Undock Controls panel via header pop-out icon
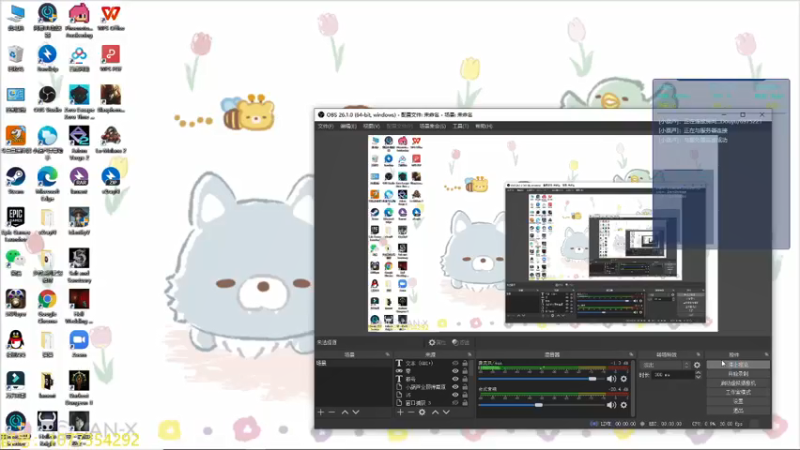 [x=766, y=354]
